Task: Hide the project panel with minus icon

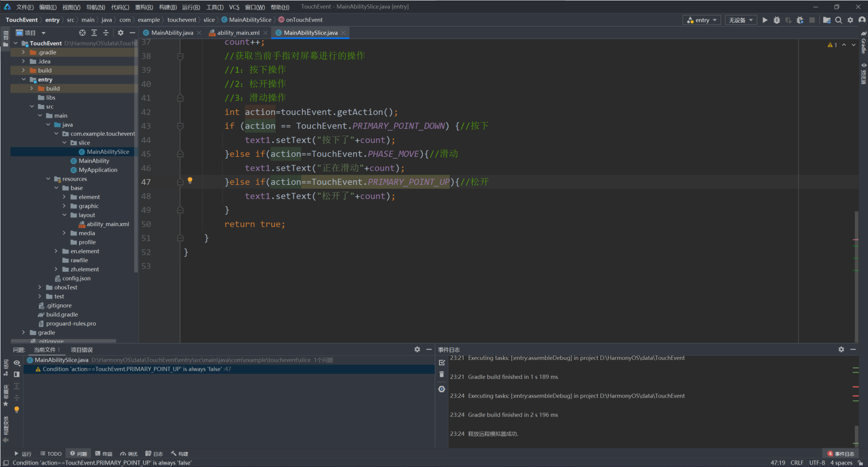Action: click(132, 33)
